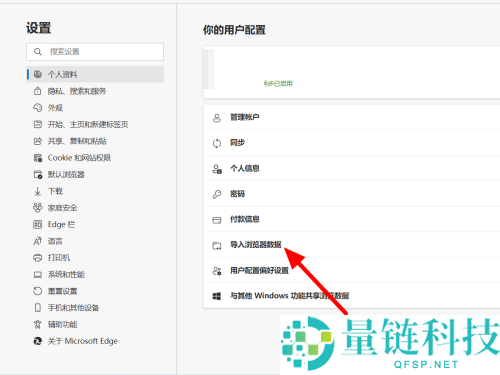
Task: Click 手机和其他设备 phone icon
Action: tap(38, 308)
